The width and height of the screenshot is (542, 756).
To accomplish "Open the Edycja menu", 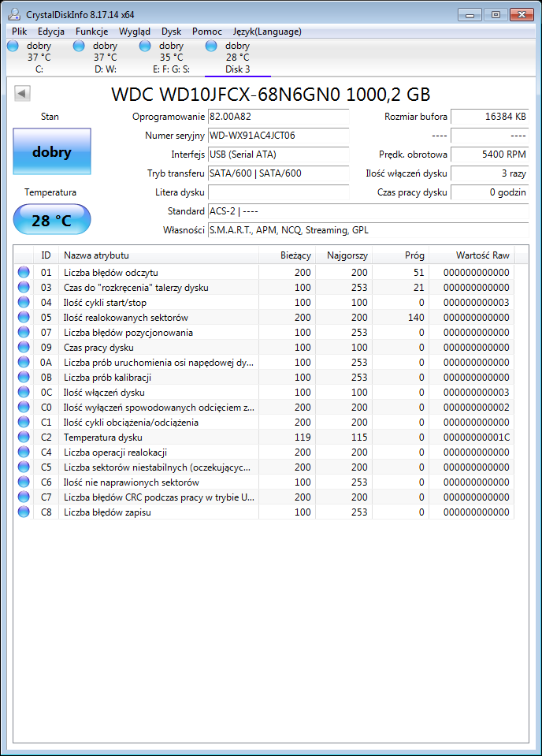I will pyautogui.click(x=51, y=32).
